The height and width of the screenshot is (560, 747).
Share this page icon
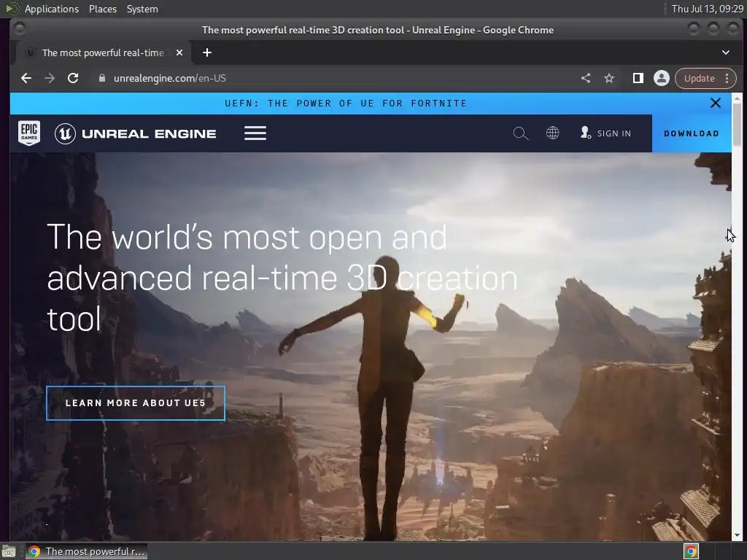(x=586, y=78)
